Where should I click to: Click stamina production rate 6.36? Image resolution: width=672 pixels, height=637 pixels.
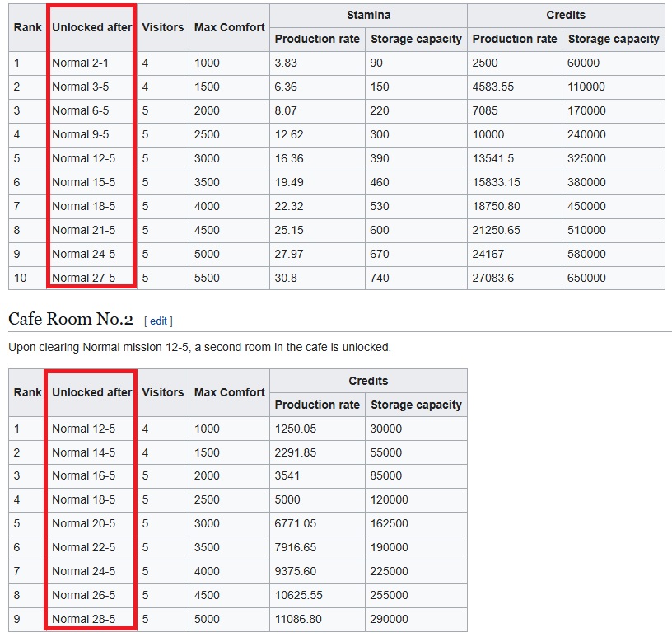[286, 87]
